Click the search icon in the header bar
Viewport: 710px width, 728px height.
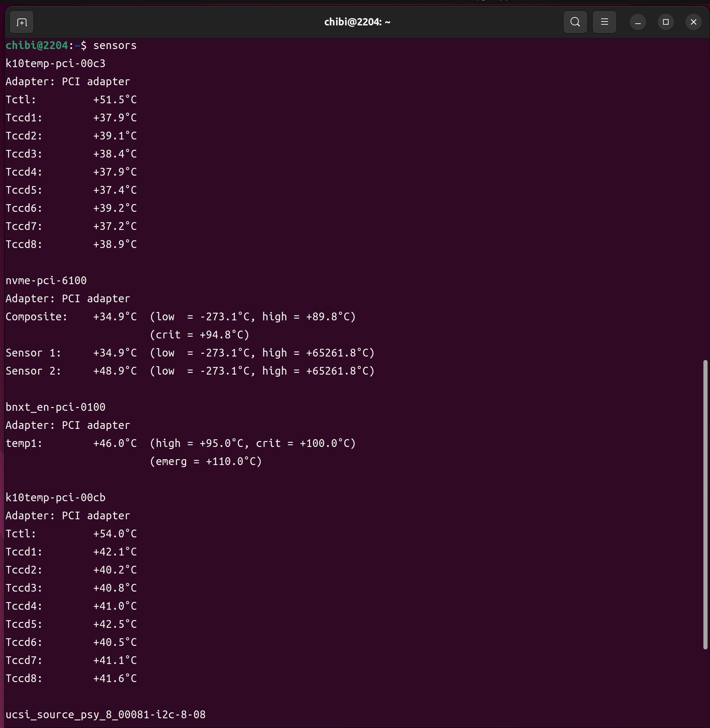pyautogui.click(x=575, y=22)
